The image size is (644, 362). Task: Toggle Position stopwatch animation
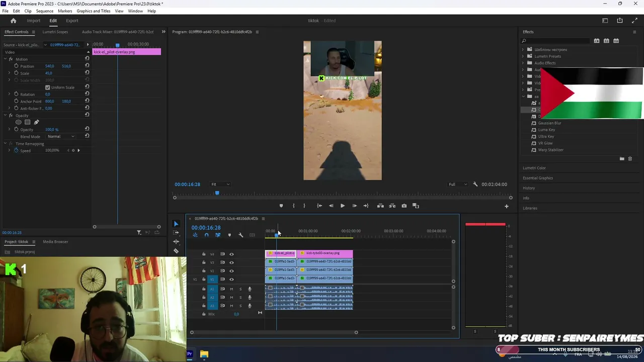(x=16, y=66)
